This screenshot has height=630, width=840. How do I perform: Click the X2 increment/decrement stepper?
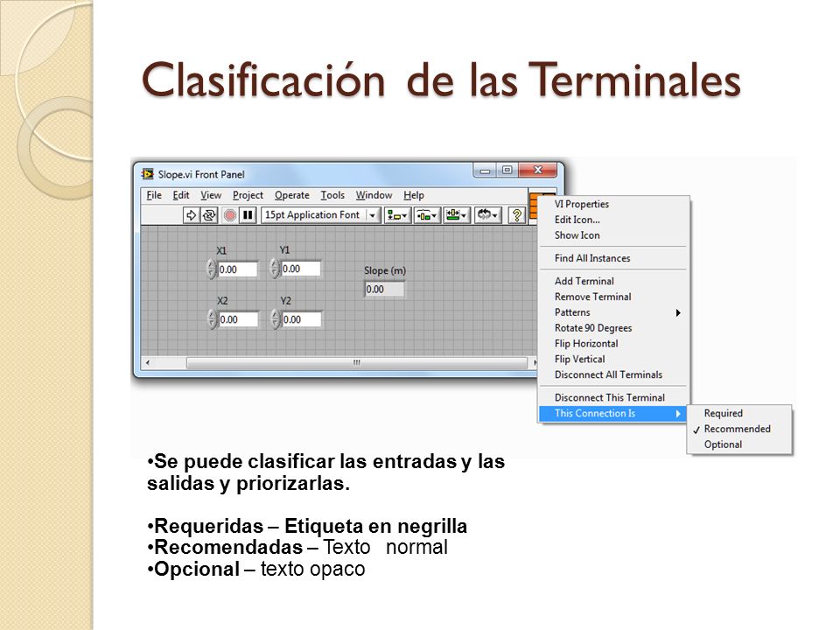coord(212,319)
